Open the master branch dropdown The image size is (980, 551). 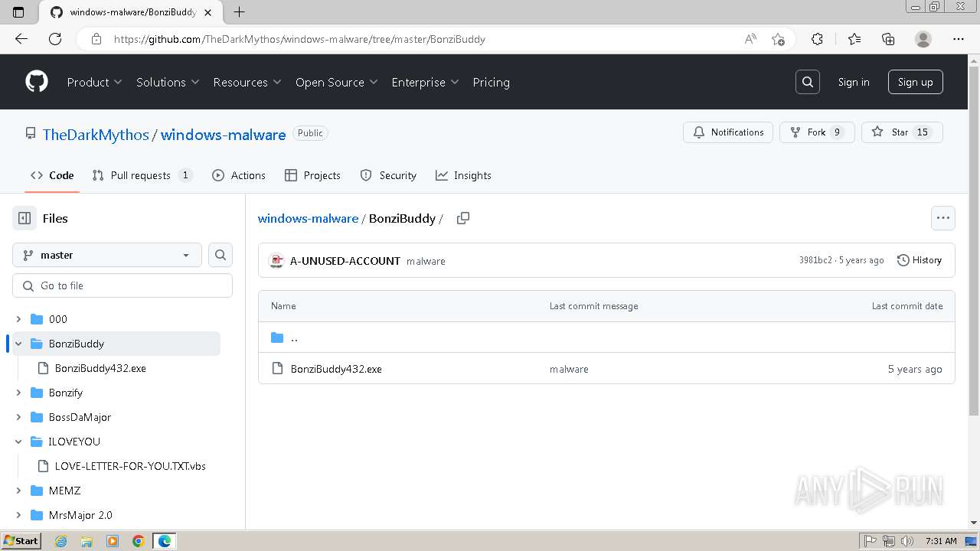click(x=107, y=255)
